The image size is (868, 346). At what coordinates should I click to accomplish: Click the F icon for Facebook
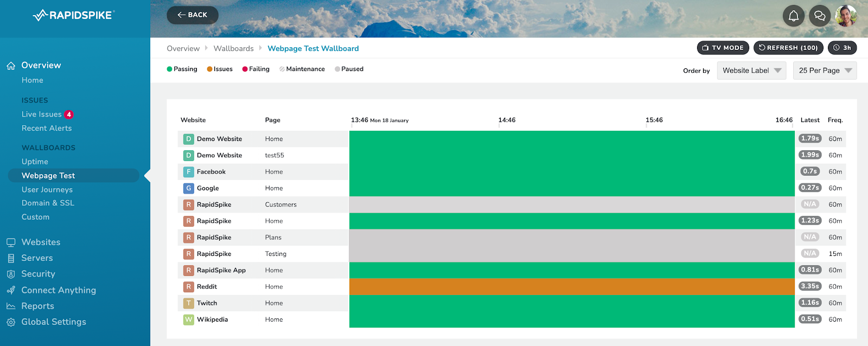[x=188, y=172]
